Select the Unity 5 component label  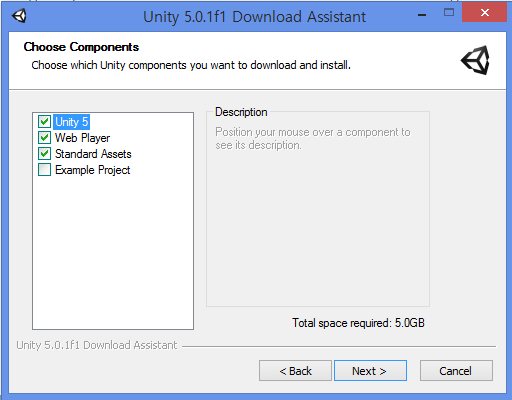point(71,122)
